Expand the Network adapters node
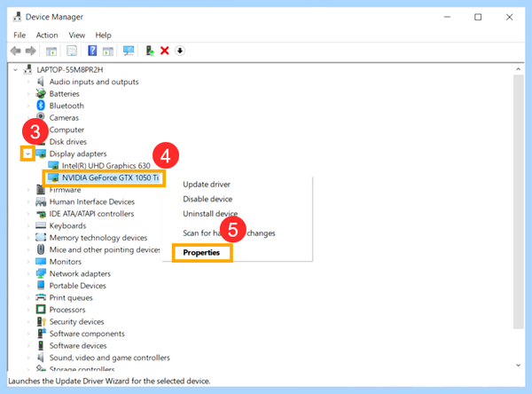Viewport: 532px width, 394px height. [28, 274]
